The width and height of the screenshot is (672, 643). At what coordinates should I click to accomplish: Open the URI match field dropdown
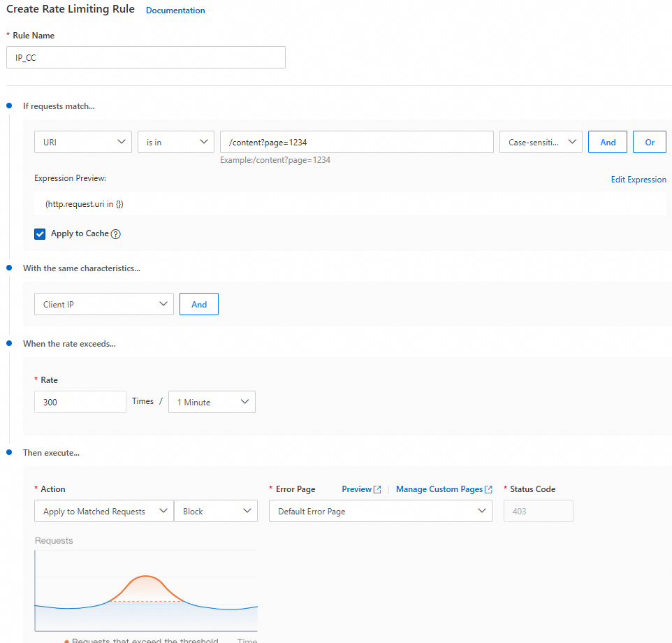click(x=83, y=142)
